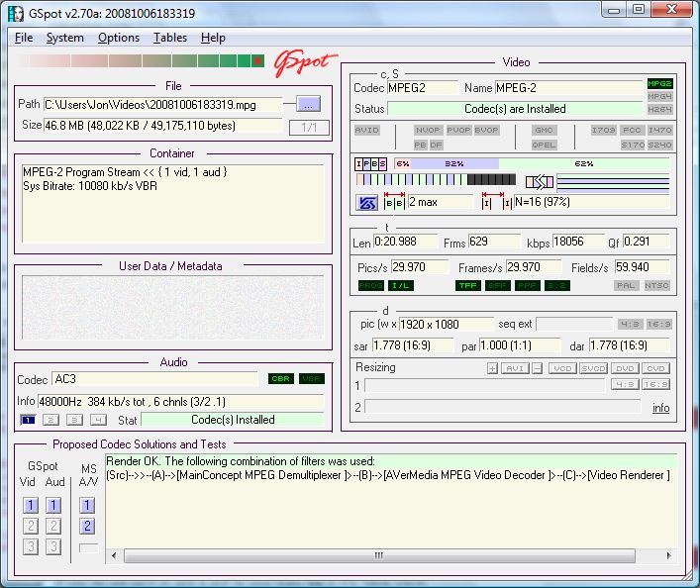700x588 pixels.
Task: Click the arrow icon beside the GOP strip
Action: [x=540, y=182]
